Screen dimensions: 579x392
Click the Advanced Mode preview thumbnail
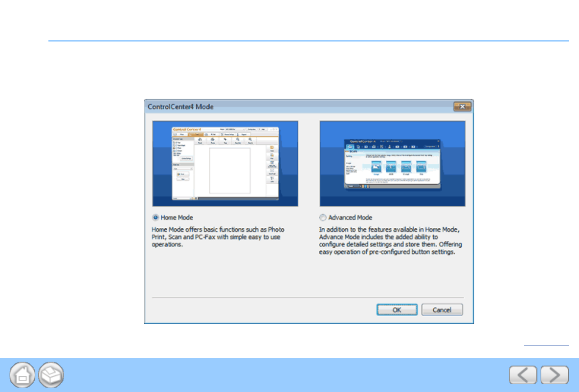(x=393, y=164)
